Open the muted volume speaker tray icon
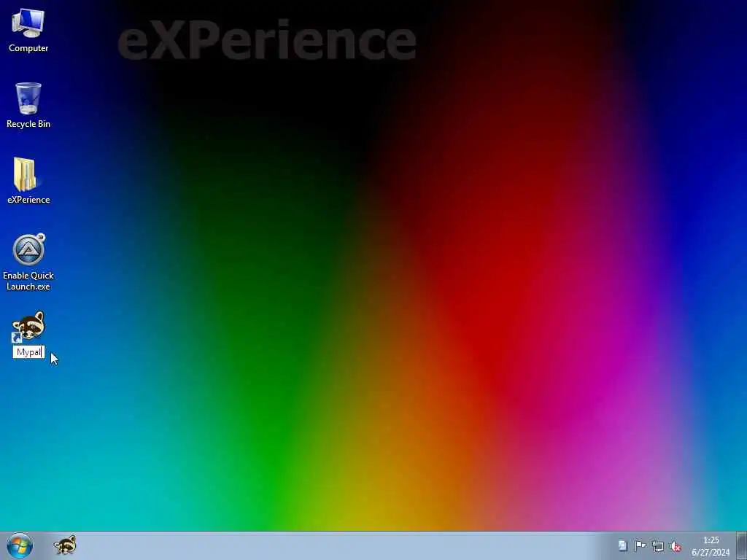Screen dimensions: 747x560 [676, 547]
